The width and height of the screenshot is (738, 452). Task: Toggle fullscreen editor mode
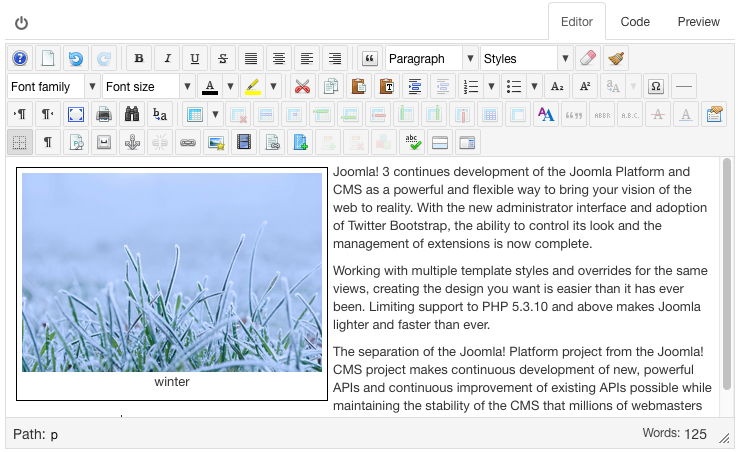pos(76,115)
